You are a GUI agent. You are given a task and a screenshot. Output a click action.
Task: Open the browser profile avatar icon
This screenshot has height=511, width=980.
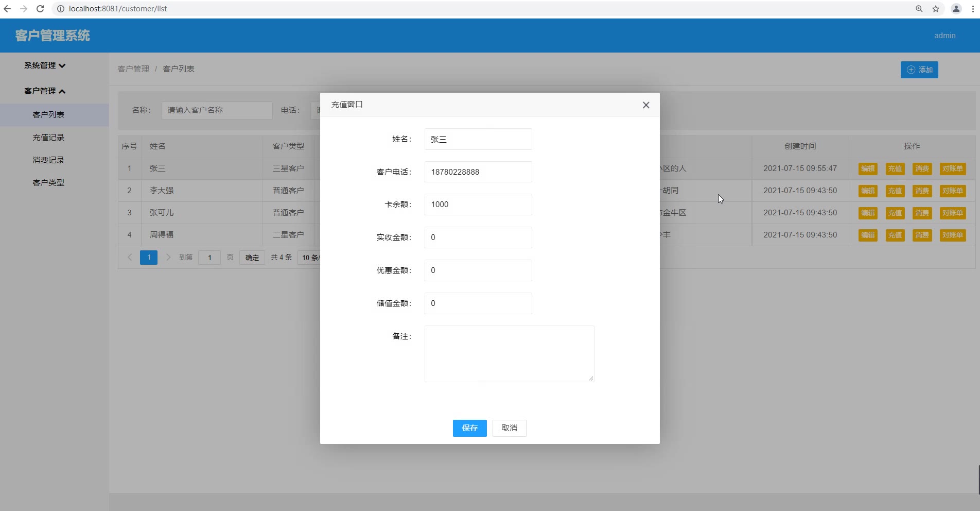pos(956,9)
